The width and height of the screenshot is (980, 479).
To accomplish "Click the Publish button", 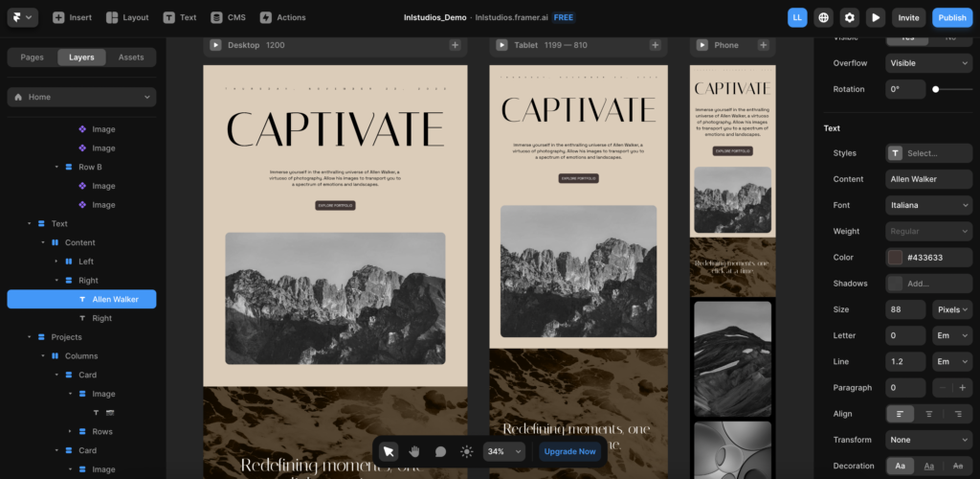I will pos(952,17).
